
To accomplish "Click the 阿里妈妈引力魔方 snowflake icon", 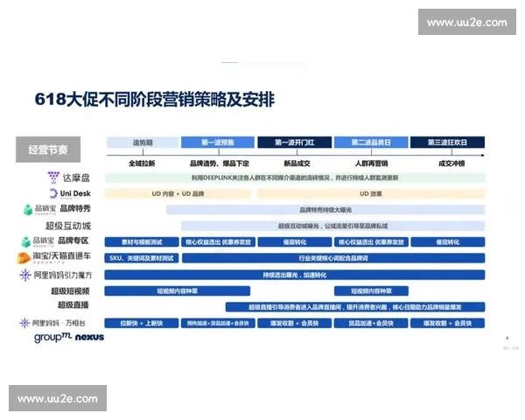I will pyautogui.click(x=25, y=275).
